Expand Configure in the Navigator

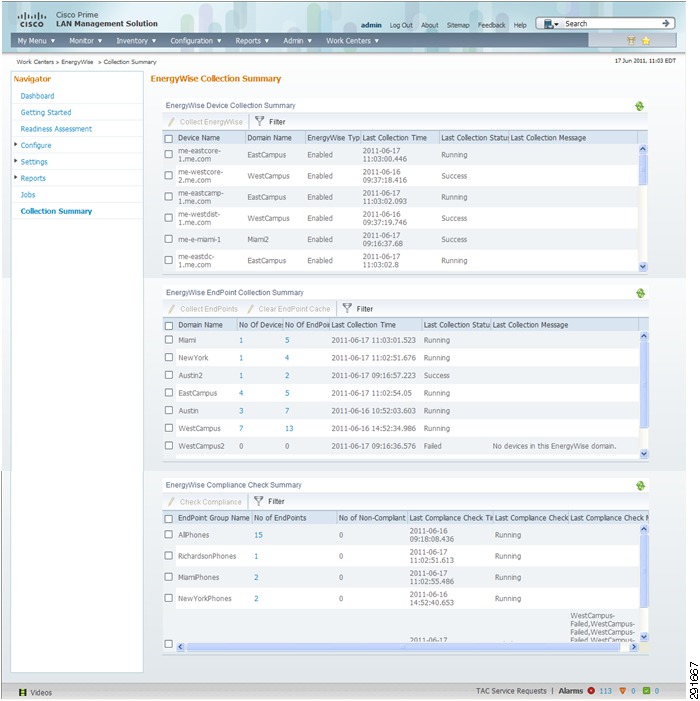pyautogui.click(x=16, y=144)
